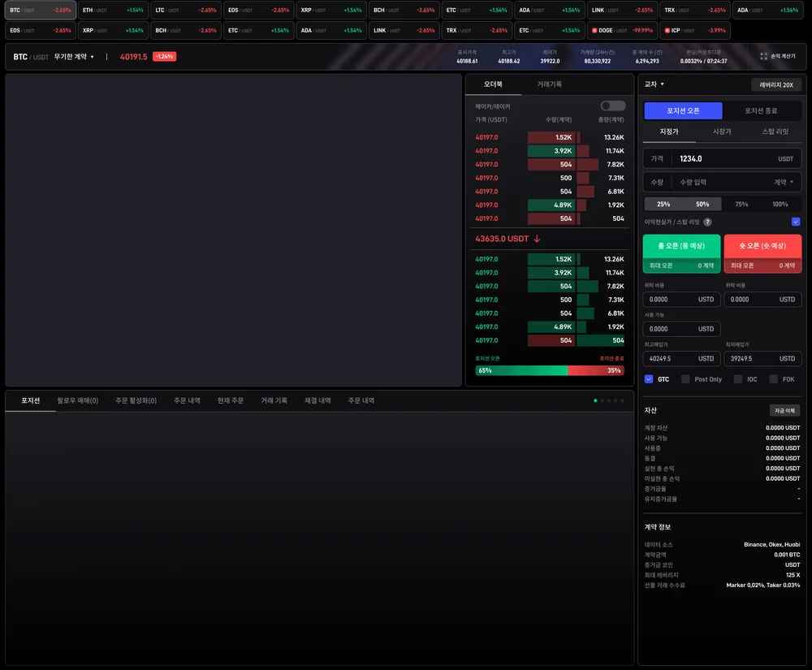Click the red -1.24% change badge

tap(164, 57)
